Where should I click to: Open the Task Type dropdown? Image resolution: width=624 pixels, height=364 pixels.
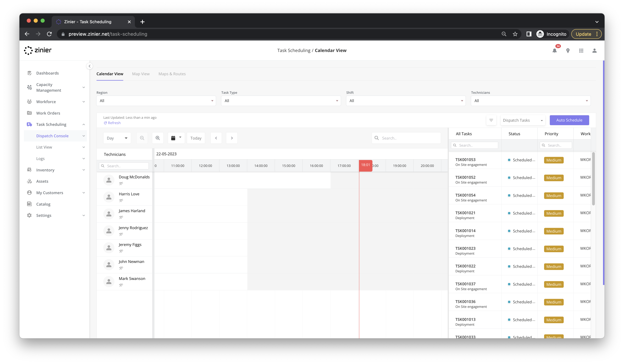click(281, 101)
